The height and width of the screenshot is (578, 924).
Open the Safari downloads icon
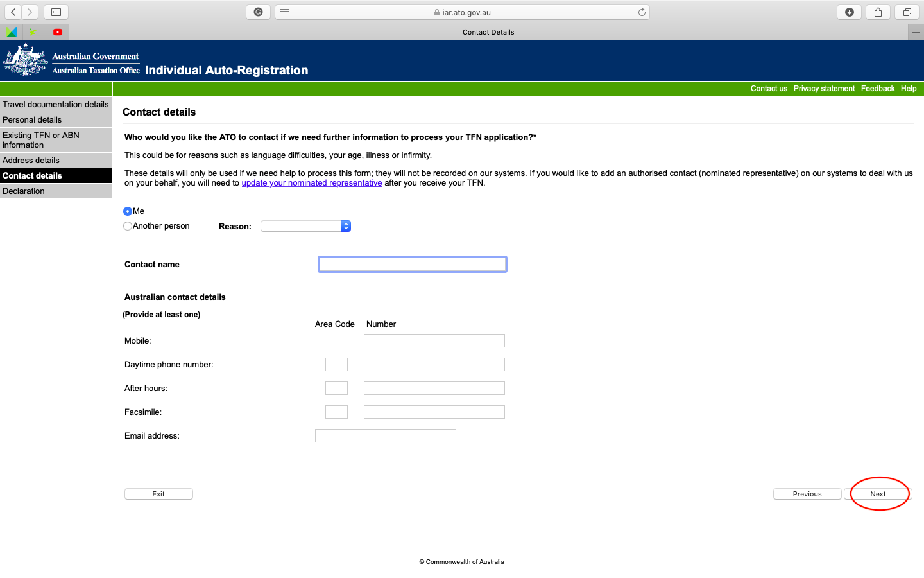[x=850, y=12]
